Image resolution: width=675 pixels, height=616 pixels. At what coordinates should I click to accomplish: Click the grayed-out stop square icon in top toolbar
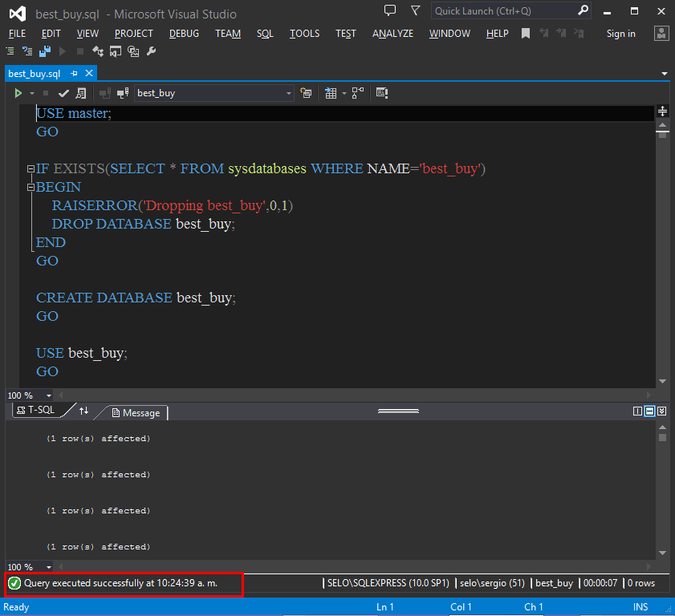point(80,51)
